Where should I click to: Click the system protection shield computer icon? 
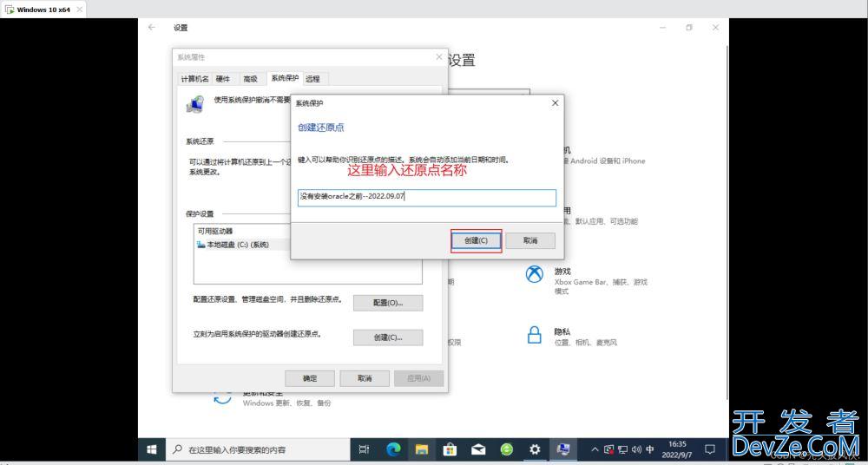(194, 104)
